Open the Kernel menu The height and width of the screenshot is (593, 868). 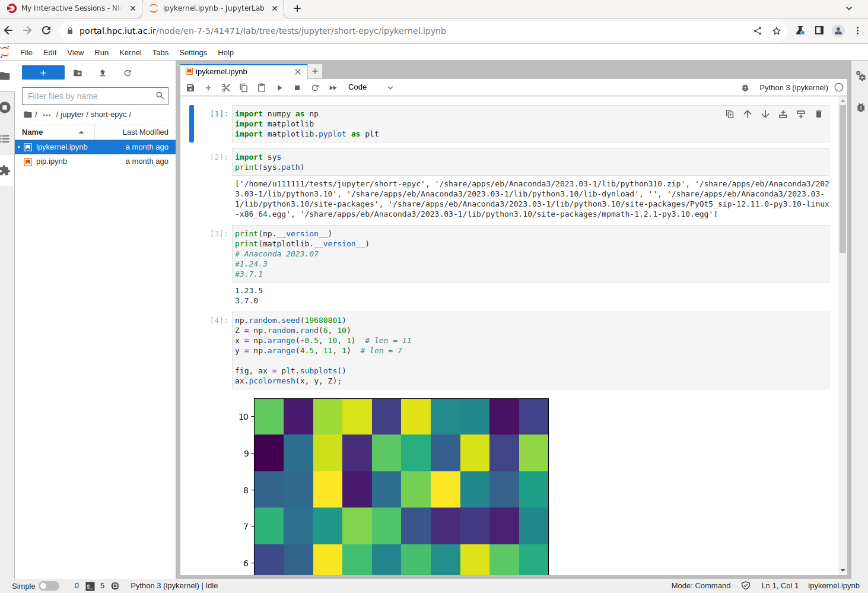[131, 53]
